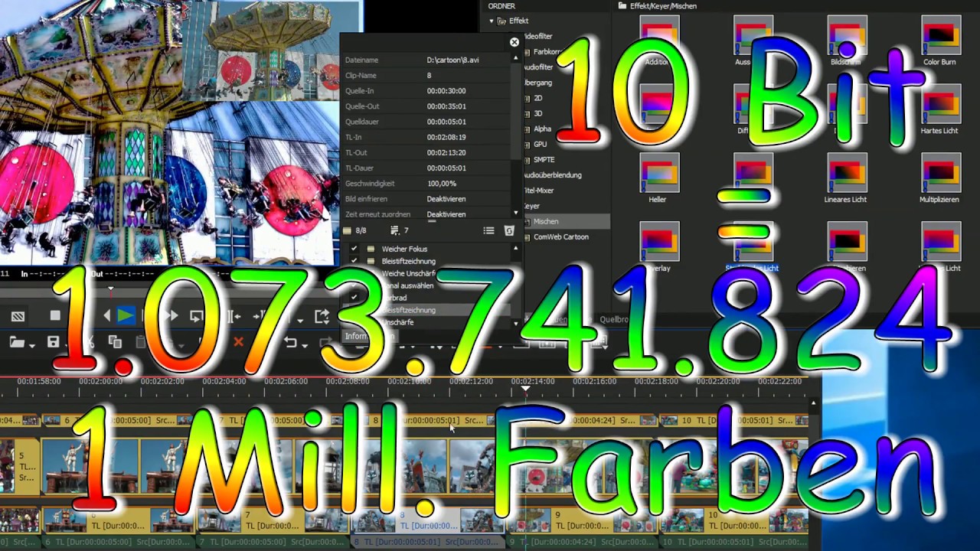Screen dimensions: 980x551
Task: Click the hatched display-mode icon left of Stop
Action: (x=18, y=316)
